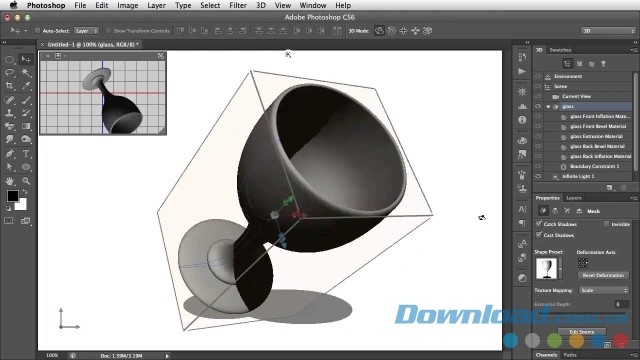The image size is (640, 360).
Task: Click the Edit Source button
Action: coord(582,331)
